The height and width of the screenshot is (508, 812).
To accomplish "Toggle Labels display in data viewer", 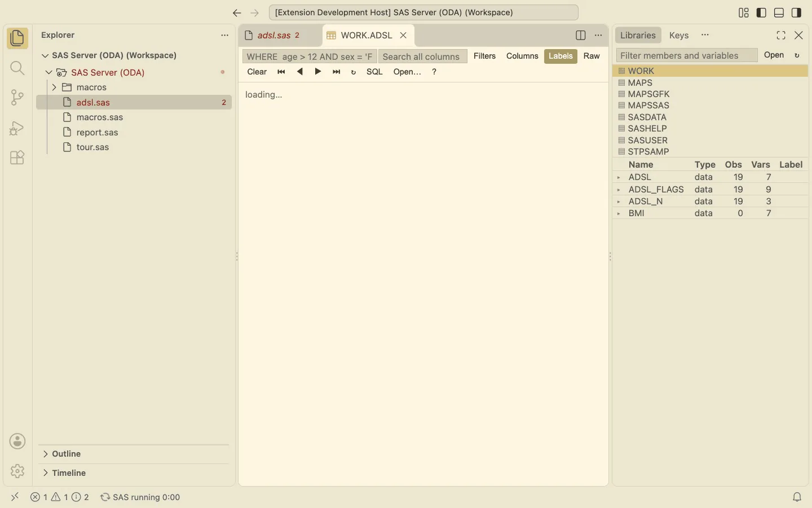I will pos(561,56).
